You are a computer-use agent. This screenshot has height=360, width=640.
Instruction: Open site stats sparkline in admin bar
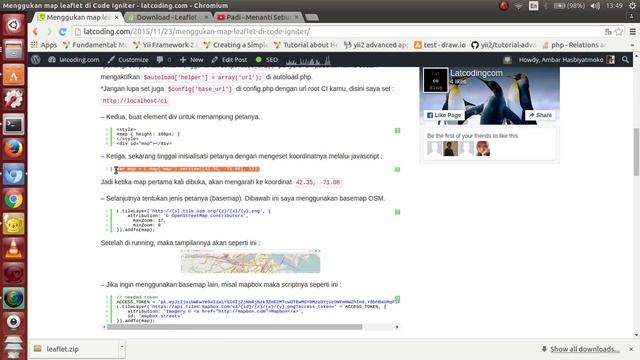308,60
